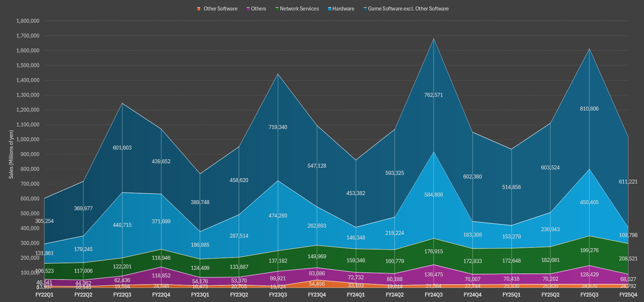Click the 800,000 value axis label
Viewport: 644px width, 302px height.
30,169
